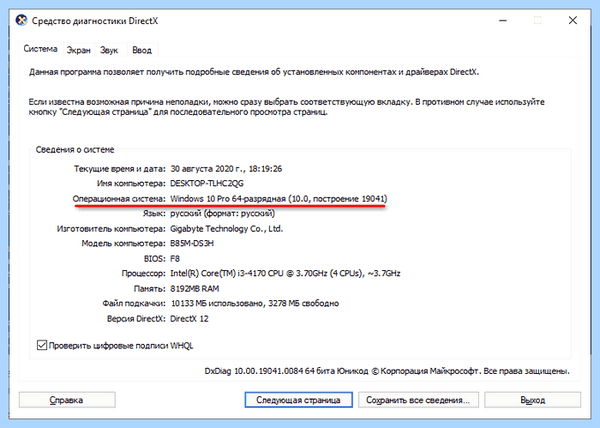Select the Ввод tab
Screen dimensions: 600x428
(x=142, y=50)
